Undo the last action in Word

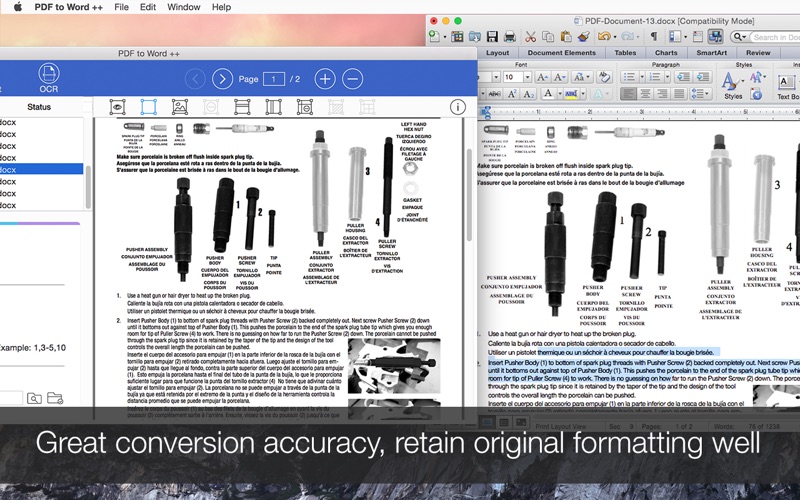[x=604, y=36]
